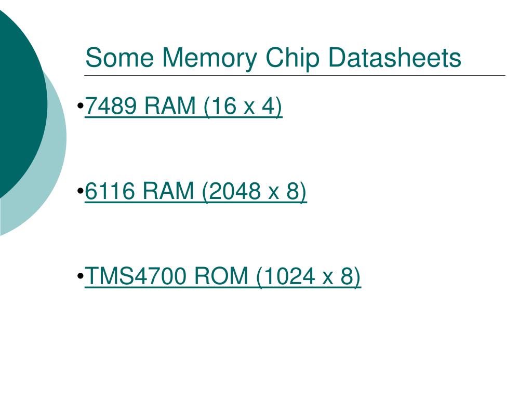Screen dimensions: 532x399
Task: Click the horizontal line under the title
Action: coord(295,75)
